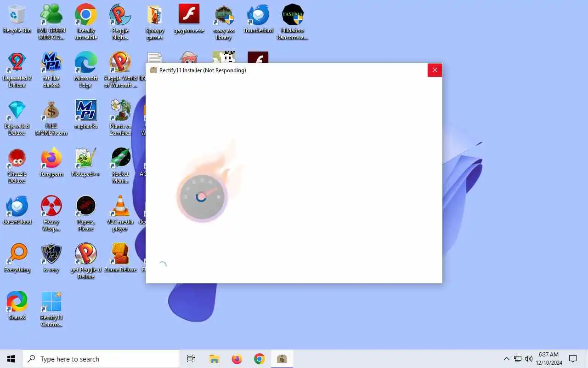The image size is (588, 368).
Task: Select the 'get Peggle d Deluxe' shortcut
Action: pos(86,261)
